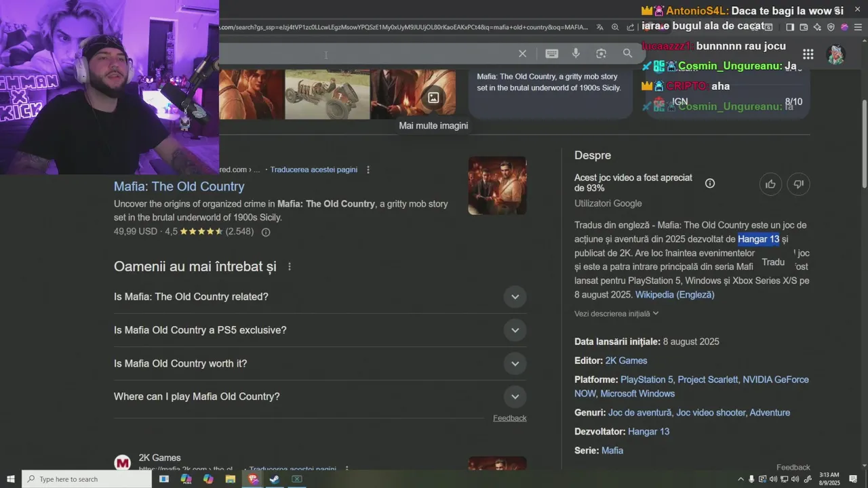Viewport: 868px width, 488px height.
Task: Open the 2K Games site favicon
Action: tap(122, 462)
